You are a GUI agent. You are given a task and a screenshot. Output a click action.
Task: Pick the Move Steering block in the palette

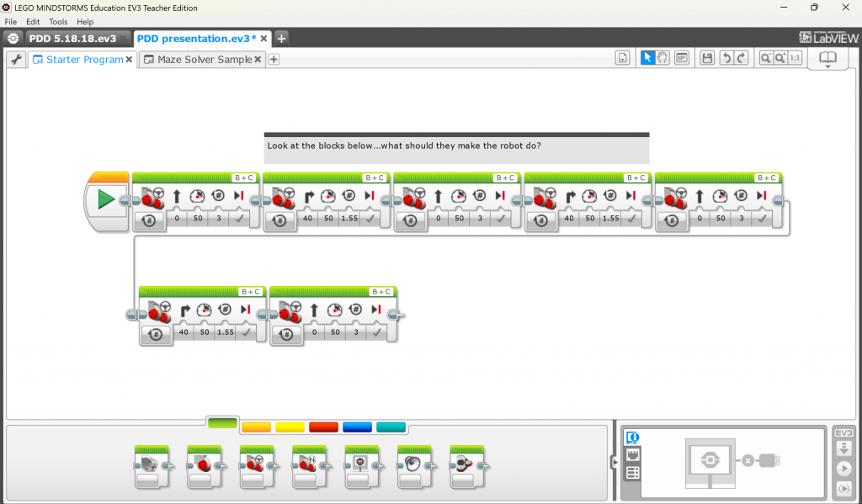click(256, 466)
